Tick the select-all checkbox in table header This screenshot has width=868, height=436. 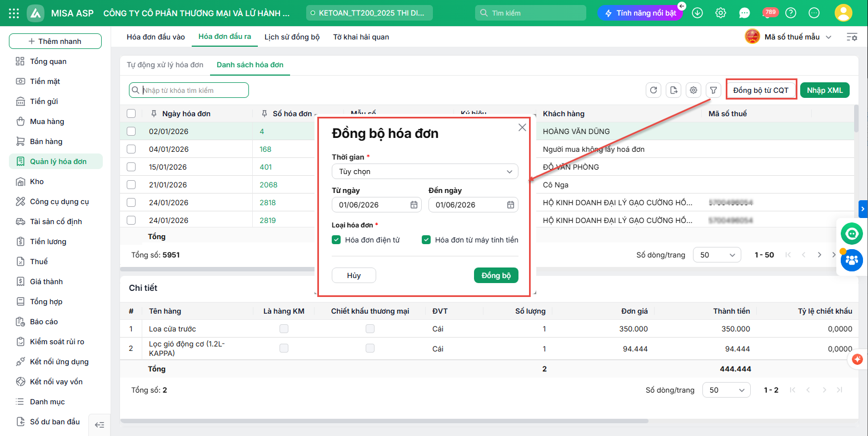131,113
